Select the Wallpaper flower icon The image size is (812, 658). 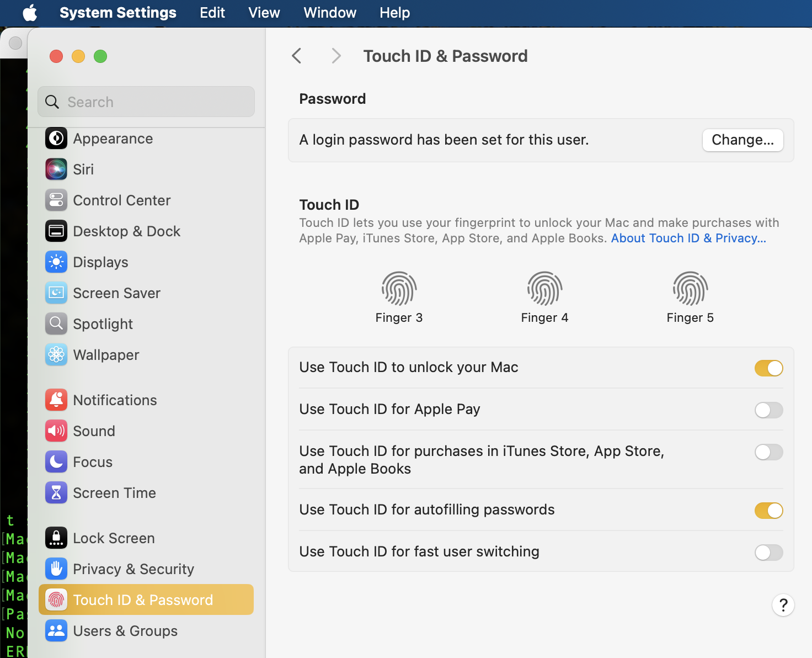click(56, 355)
